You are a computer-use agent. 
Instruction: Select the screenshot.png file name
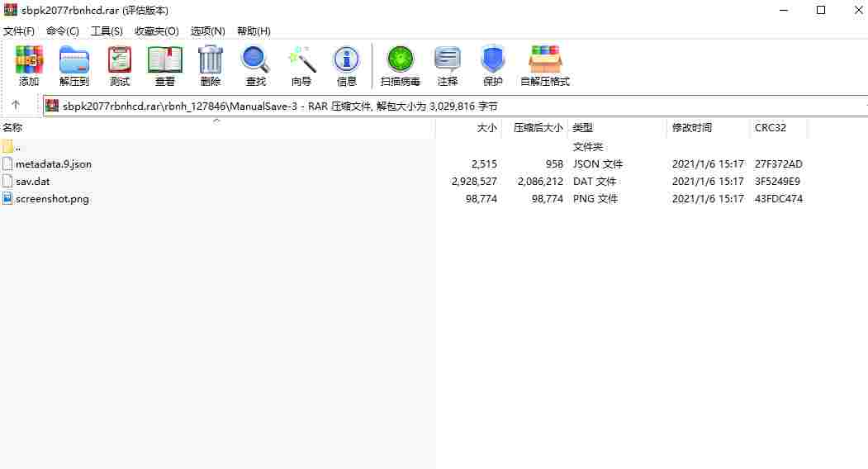tap(52, 198)
